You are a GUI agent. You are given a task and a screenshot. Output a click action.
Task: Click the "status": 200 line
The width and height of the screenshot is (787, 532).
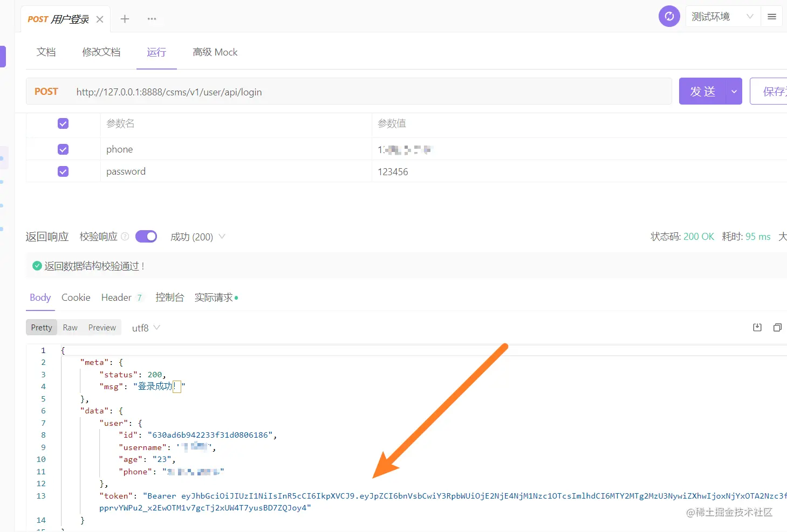coord(133,375)
